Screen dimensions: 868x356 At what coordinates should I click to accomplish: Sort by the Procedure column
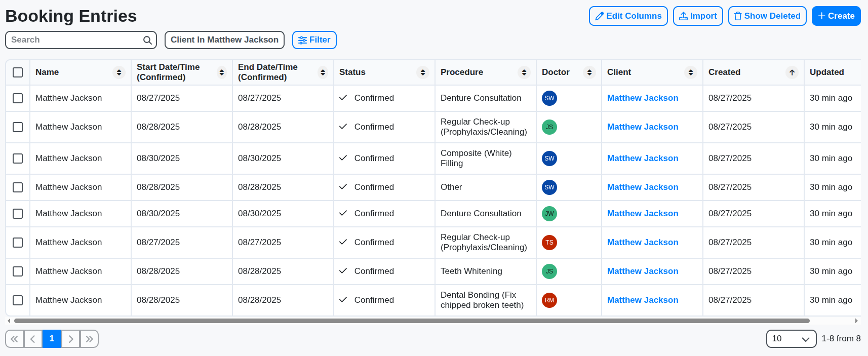click(x=524, y=72)
